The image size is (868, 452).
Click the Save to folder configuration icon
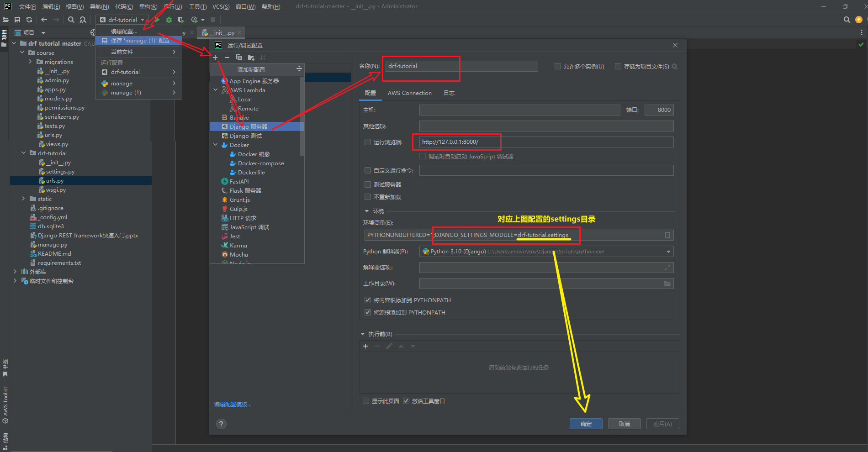tap(251, 58)
